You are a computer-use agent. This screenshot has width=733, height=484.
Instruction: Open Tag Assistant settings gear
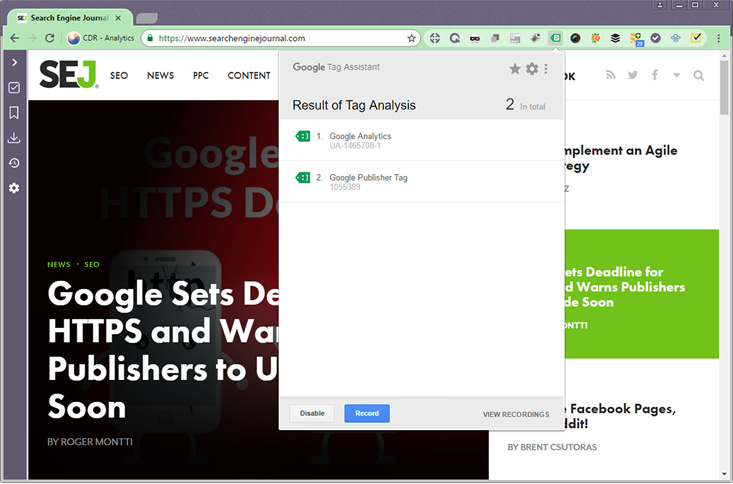[532, 69]
